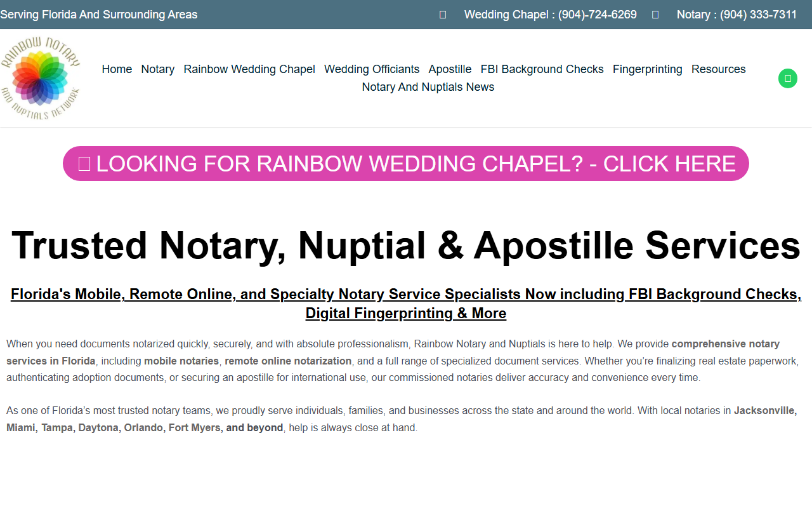Open the Resources menu item
812x508 pixels.
[x=719, y=69]
